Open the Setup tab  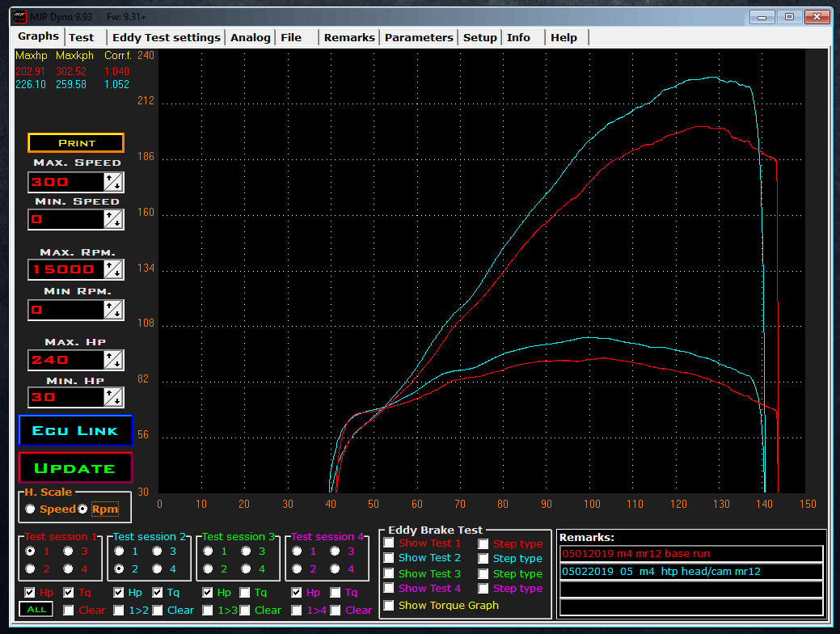[480, 37]
